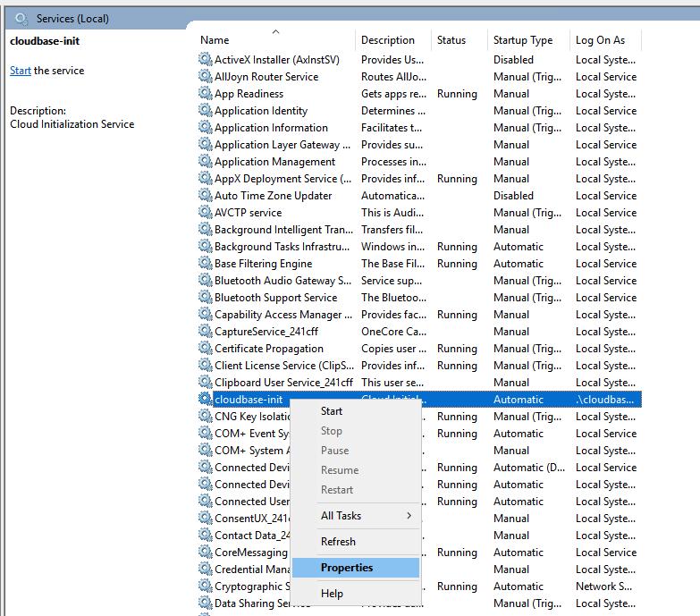Click the Services (Local) header icon
Viewport: 700px width, 616px height.
click(x=21, y=19)
